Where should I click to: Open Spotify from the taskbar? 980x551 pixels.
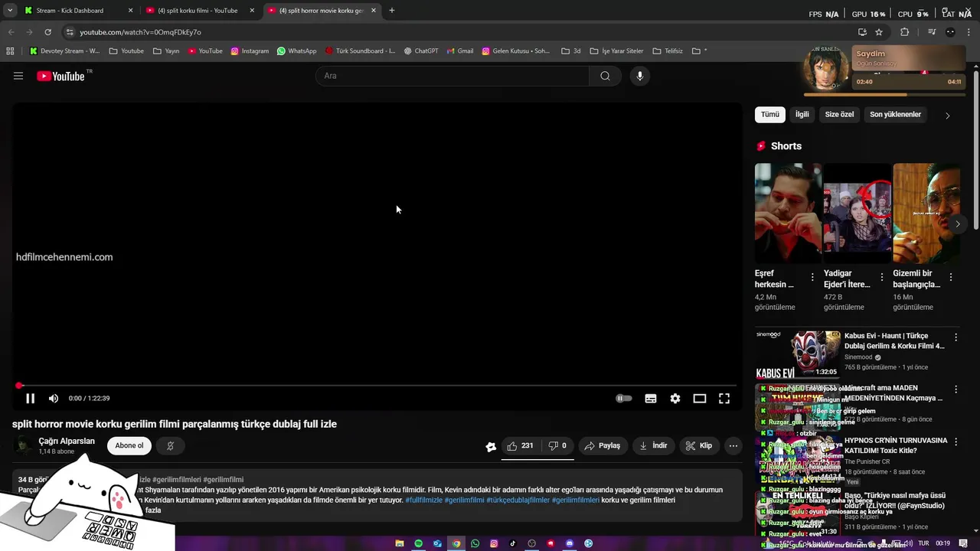click(x=419, y=543)
